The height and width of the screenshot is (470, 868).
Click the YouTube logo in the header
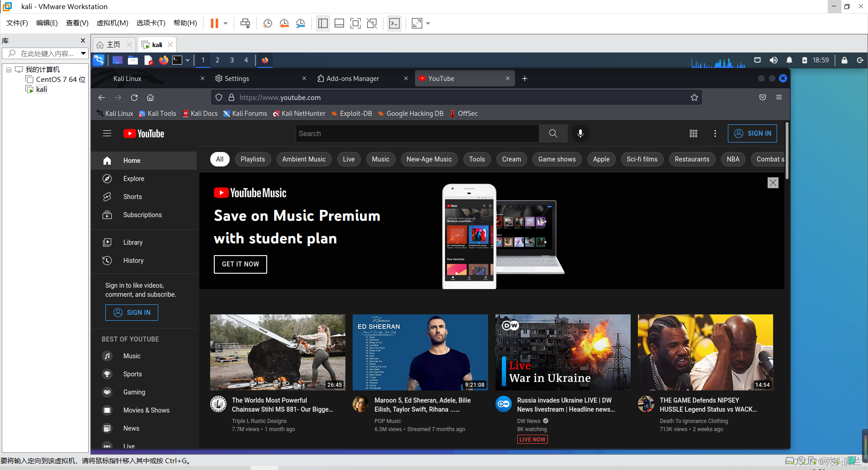[144, 133]
